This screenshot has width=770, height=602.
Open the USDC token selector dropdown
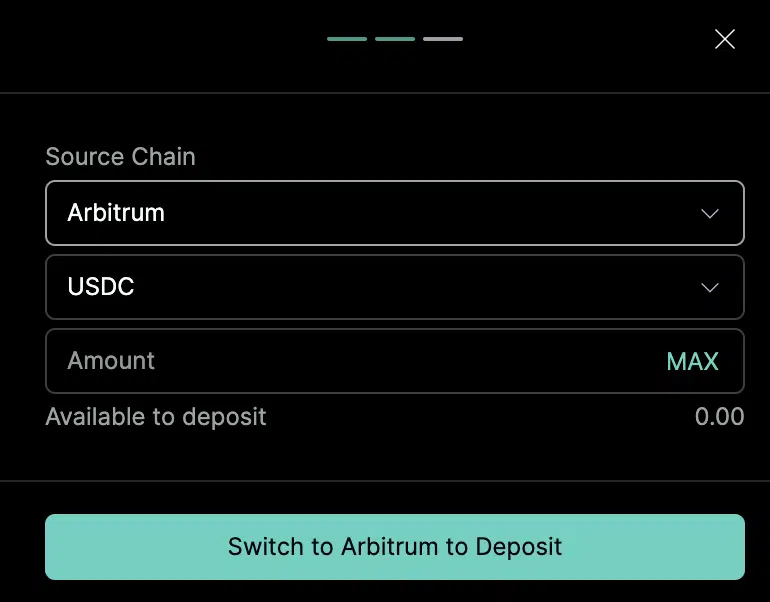[394, 287]
